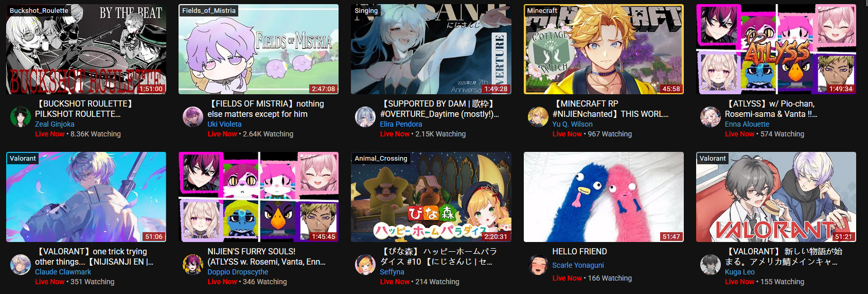
Task: Open the MINECRAFT RP #NIJIENchanted video title
Action: [610, 109]
